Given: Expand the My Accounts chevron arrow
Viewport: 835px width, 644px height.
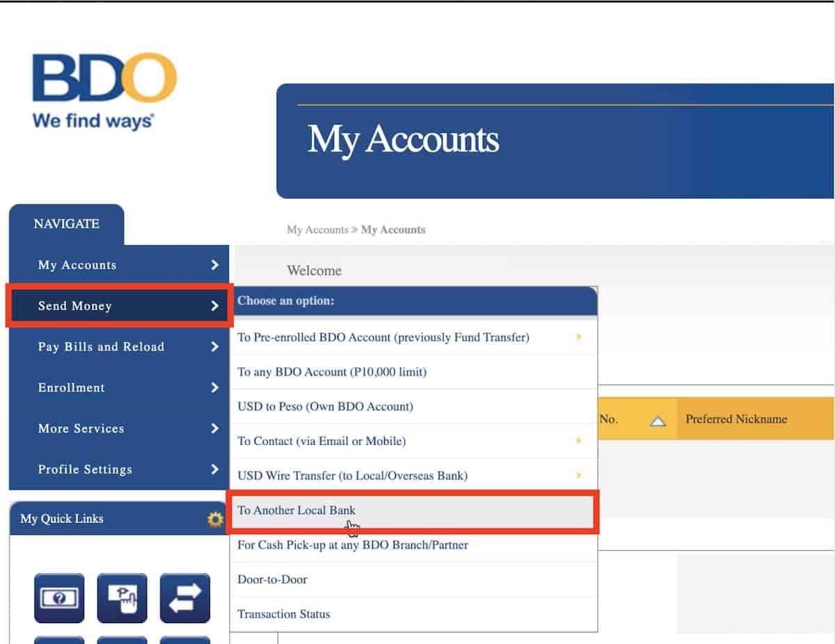Looking at the screenshot, I should coord(214,265).
